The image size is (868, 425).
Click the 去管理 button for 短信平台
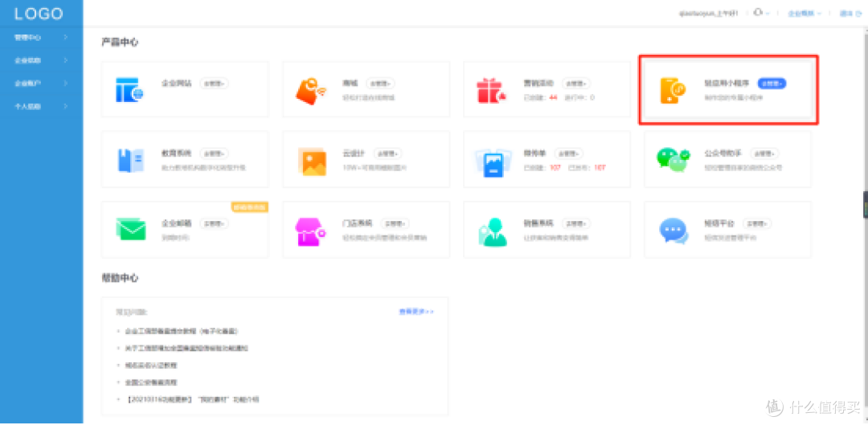click(758, 224)
